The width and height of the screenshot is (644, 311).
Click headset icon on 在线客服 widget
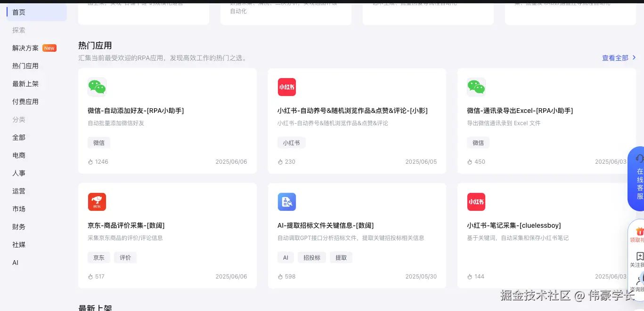click(x=639, y=158)
